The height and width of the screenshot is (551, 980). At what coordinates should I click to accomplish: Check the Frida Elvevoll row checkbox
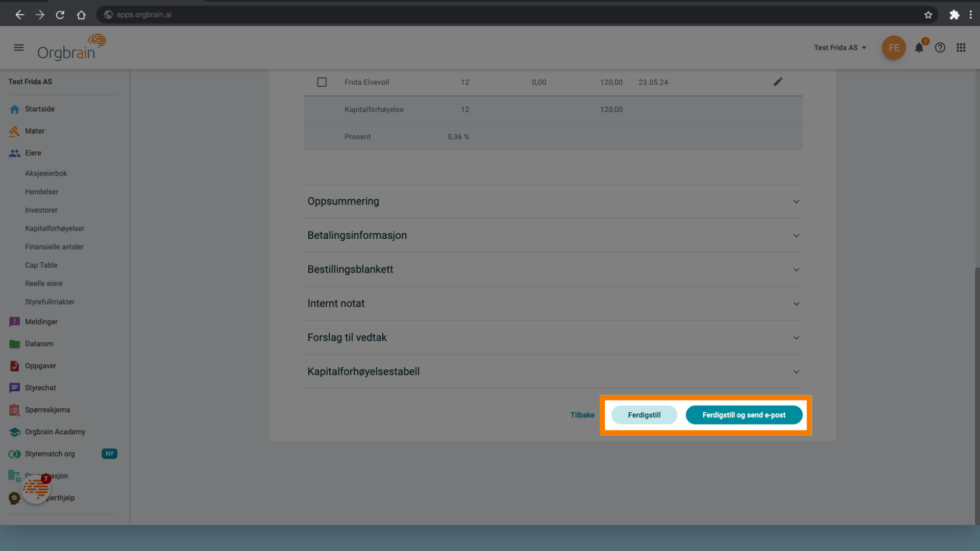point(322,82)
